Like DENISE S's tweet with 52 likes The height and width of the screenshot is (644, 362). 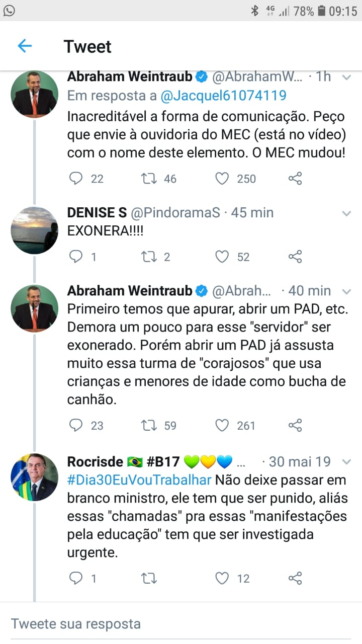222,257
